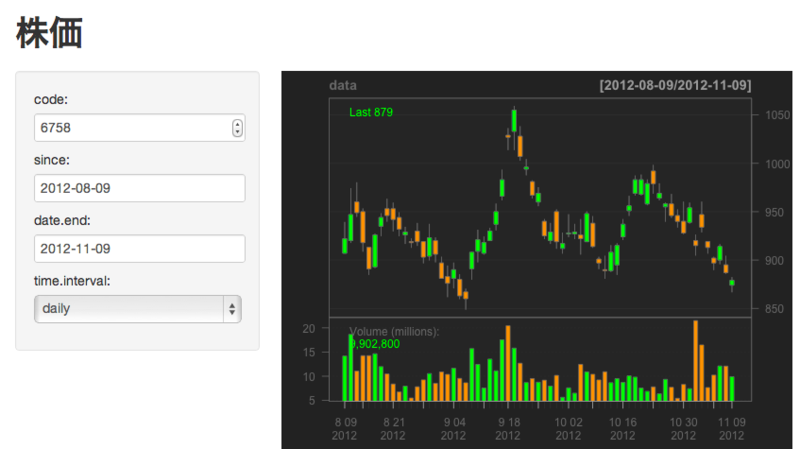800x449 pixels.
Task: Click the 'Volume (millions):' label
Action: [x=394, y=332]
